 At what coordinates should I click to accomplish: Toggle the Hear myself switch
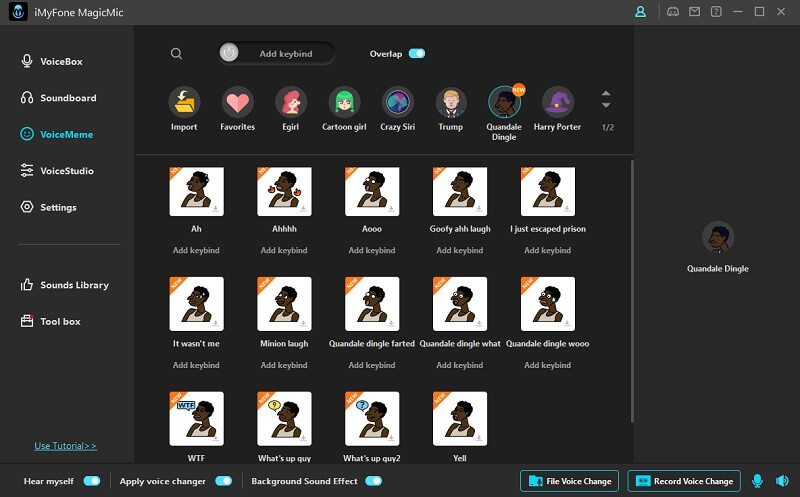tap(92, 481)
